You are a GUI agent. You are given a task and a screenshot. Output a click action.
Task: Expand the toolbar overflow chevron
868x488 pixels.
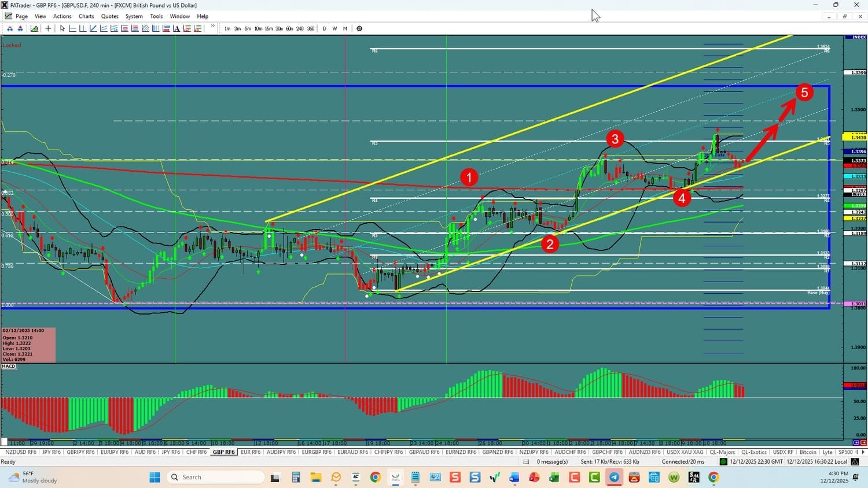[x=212, y=27]
